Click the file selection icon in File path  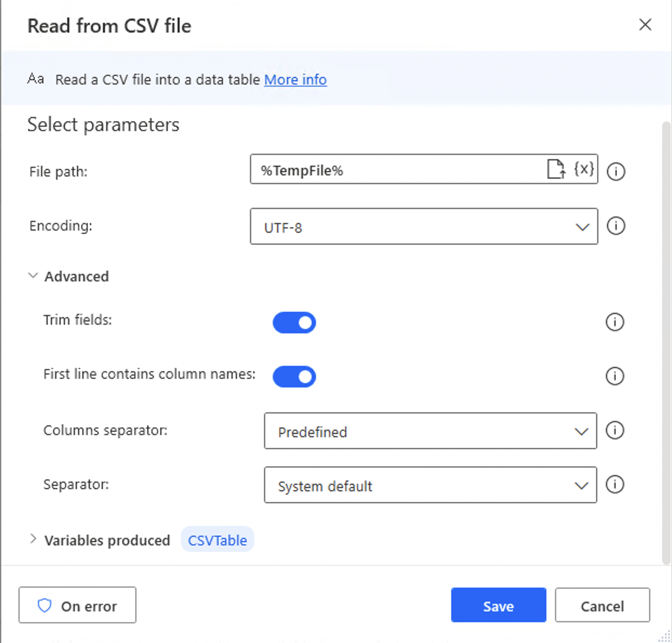pos(555,169)
